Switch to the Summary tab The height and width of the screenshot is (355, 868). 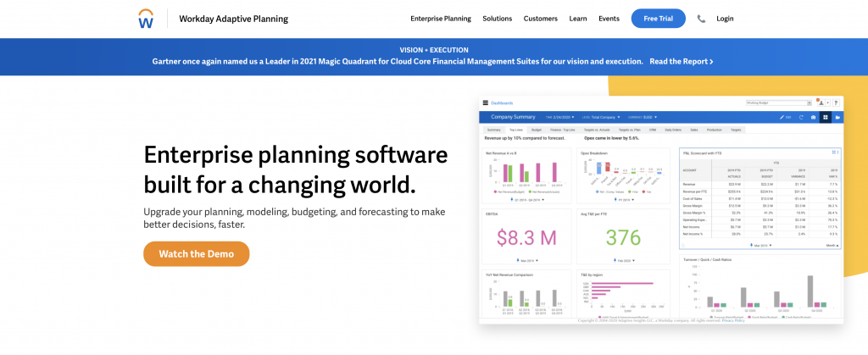pos(494,130)
